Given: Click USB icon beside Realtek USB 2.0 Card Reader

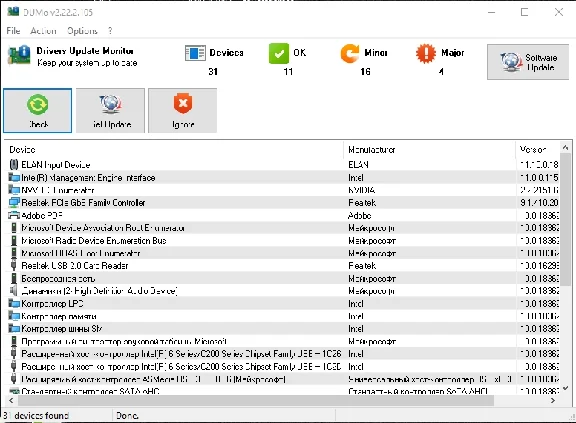Looking at the screenshot, I should pyautogui.click(x=14, y=265).
